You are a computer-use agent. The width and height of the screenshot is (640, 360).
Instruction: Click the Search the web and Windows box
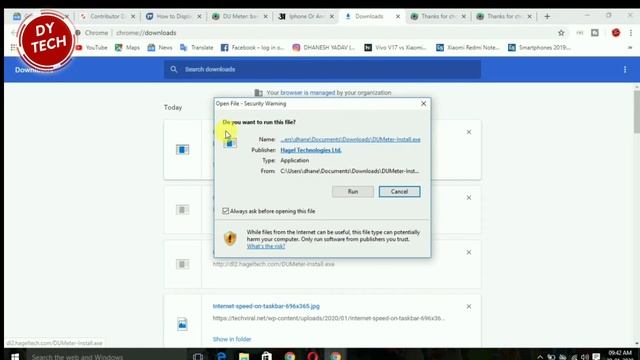coord(106,356)
